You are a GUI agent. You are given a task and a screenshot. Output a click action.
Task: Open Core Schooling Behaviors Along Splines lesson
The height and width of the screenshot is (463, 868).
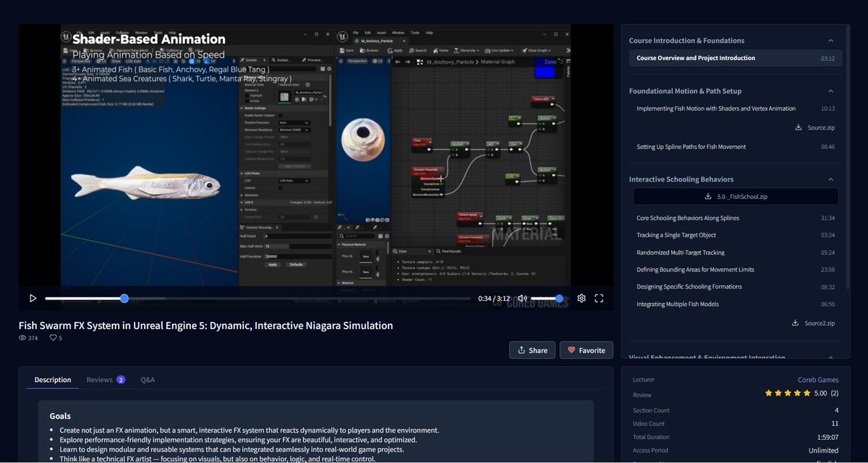tap(736, 218)
